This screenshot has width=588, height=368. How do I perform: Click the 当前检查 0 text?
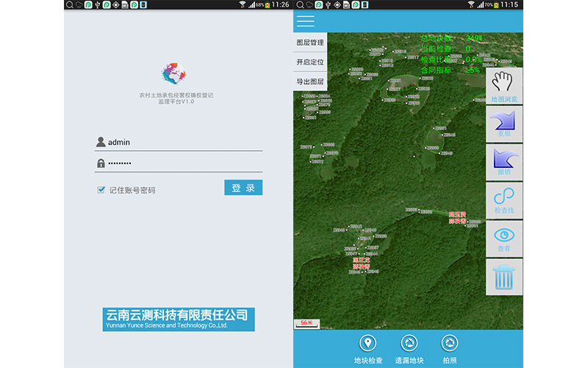[x=445, y=49]
